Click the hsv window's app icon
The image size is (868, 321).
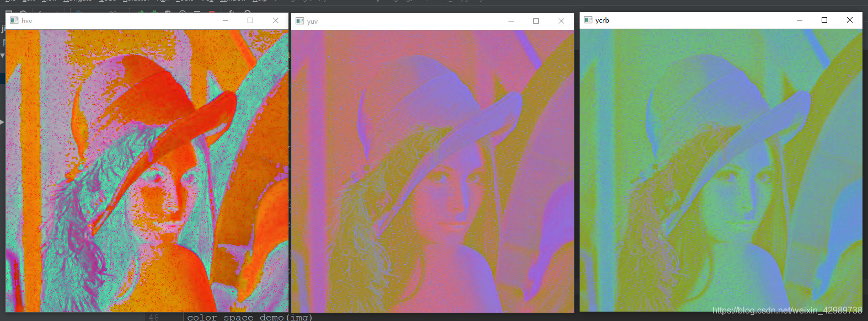pyautogui.click(x=14, y=20)
